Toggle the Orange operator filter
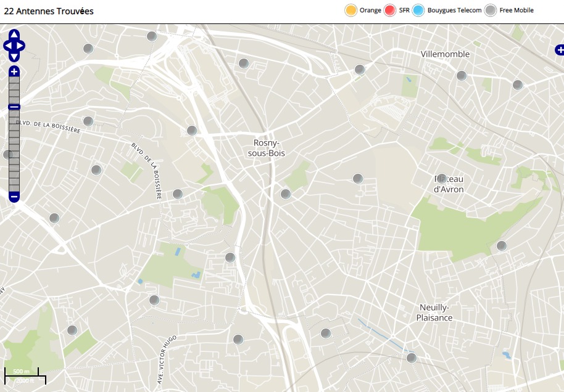Image resolution: width=564 pixels, height=392 pixels. click(x=351, y=10)
